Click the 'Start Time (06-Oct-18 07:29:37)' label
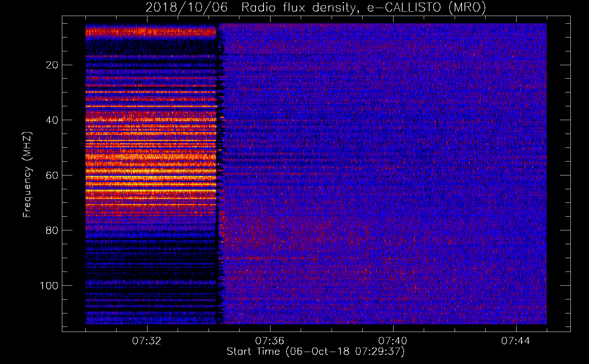 coord(316,352)
